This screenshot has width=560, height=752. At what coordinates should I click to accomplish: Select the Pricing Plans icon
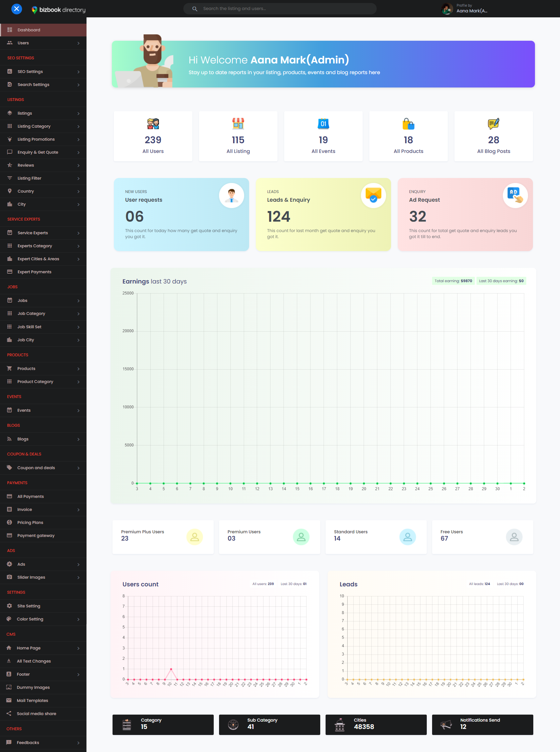tap(10, 522)
